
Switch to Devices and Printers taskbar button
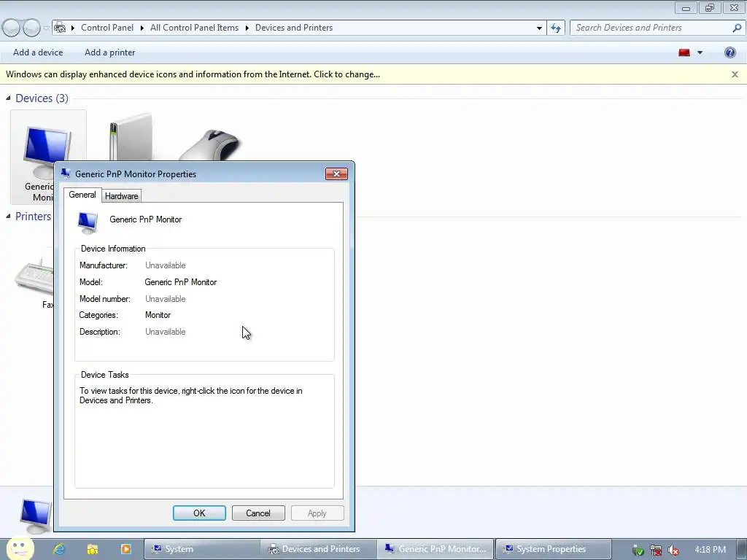(x=319, y=549)
